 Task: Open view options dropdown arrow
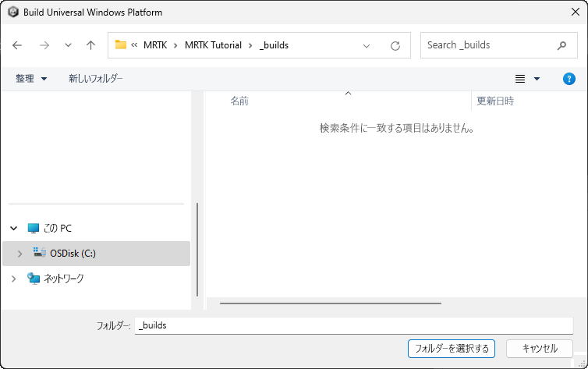537,79
